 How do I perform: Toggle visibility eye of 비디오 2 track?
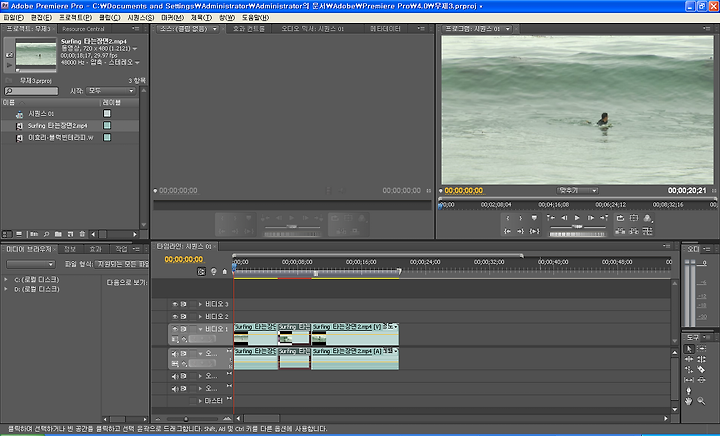click(x=175, y=316)
